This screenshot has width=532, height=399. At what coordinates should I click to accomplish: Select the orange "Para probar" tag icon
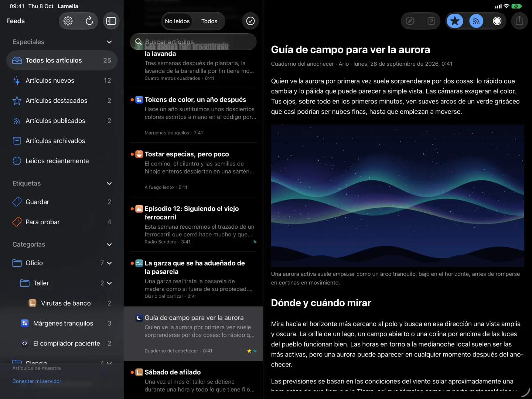(x=17, y=222)
